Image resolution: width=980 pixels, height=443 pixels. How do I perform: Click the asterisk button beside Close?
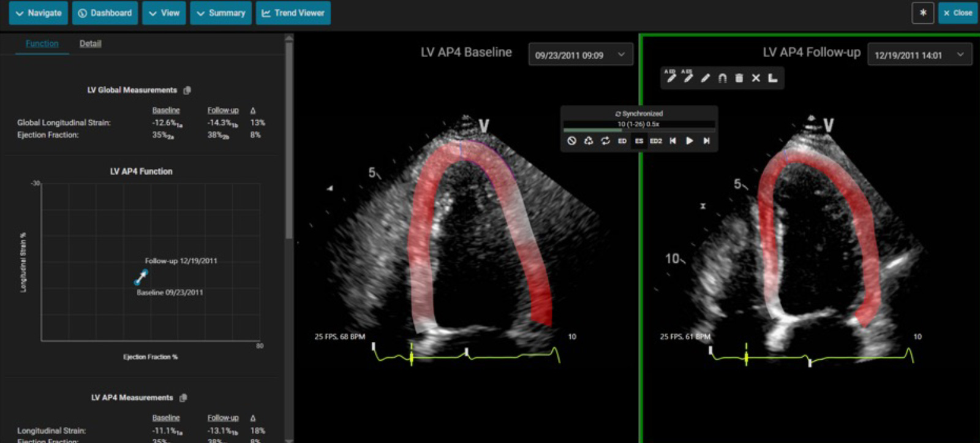tap(922, 13)
